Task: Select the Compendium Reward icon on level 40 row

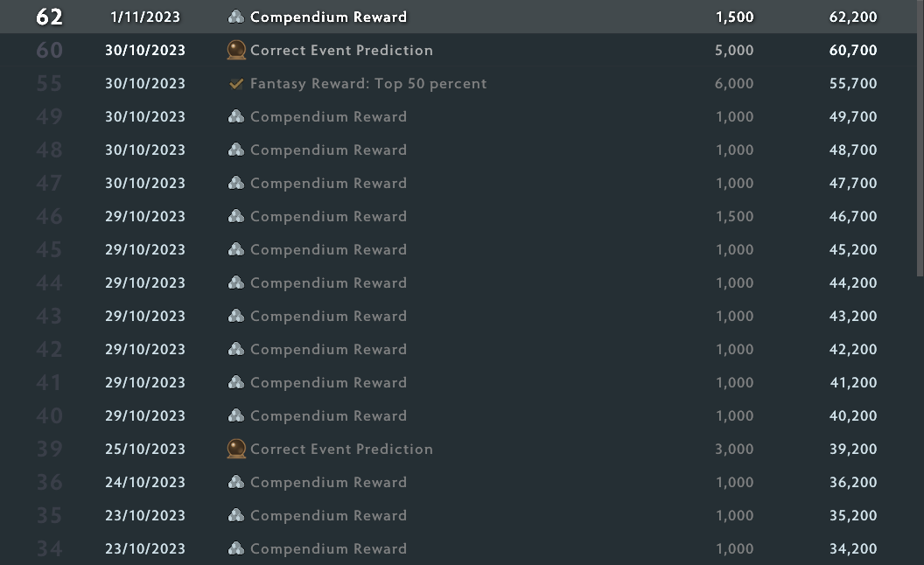Action: click(235, 415)
